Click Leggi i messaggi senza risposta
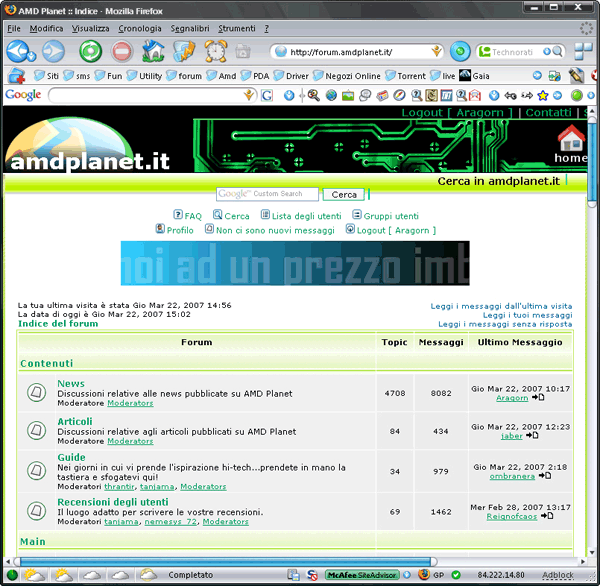The image size is (600, 586). [505, 324]
